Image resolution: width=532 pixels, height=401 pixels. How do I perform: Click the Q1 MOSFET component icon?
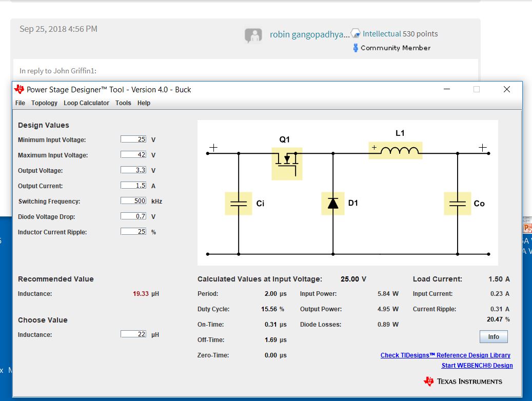point(287,164)
